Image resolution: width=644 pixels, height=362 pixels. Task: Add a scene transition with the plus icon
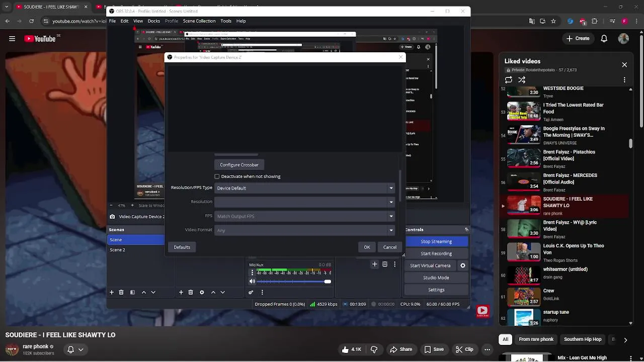374,264
